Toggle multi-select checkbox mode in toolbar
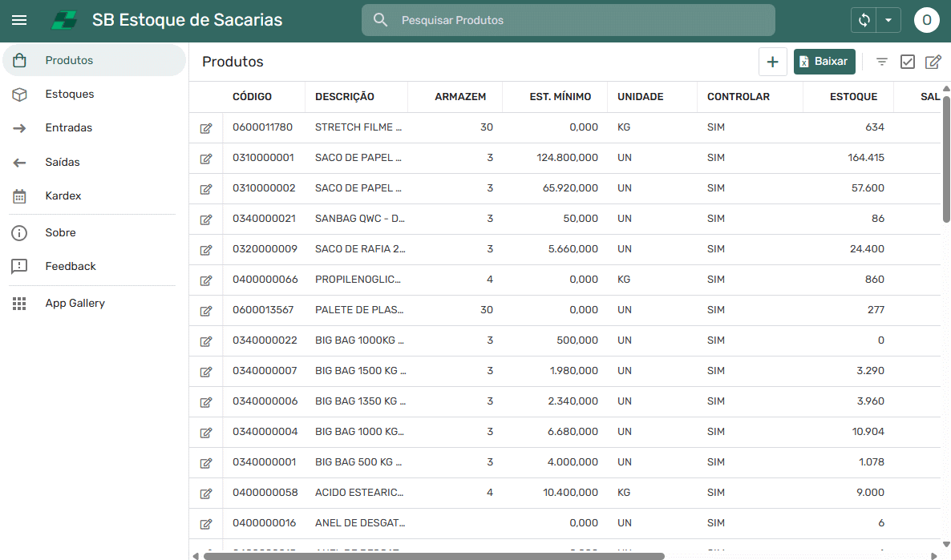This screenshot has height=560, width=951. [908, 62]
